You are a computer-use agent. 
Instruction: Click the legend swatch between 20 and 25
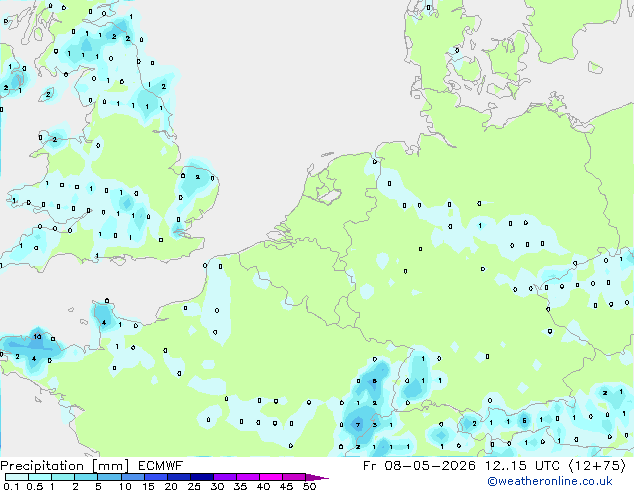pos(178,477)
